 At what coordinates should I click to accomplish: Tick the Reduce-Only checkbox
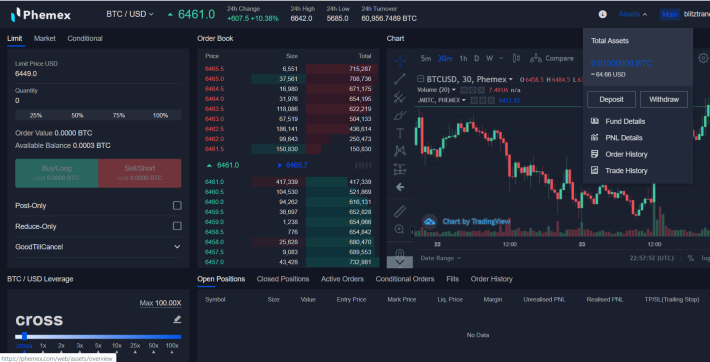(x=177, y=226)
